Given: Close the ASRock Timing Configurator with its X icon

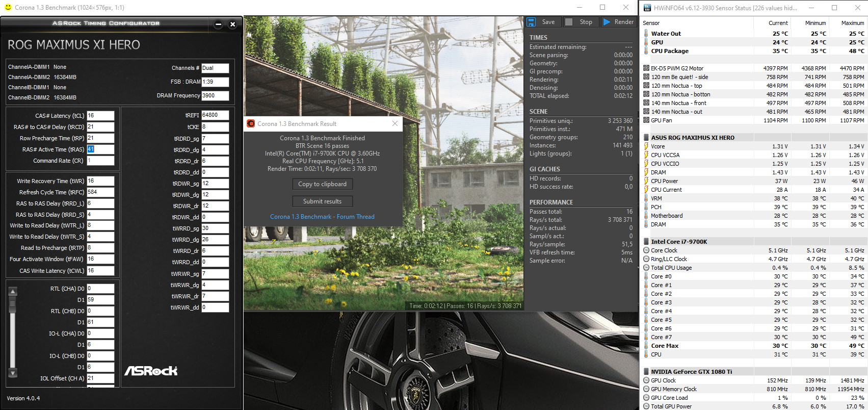Looking at the screenshot, I should coord(232,24).
